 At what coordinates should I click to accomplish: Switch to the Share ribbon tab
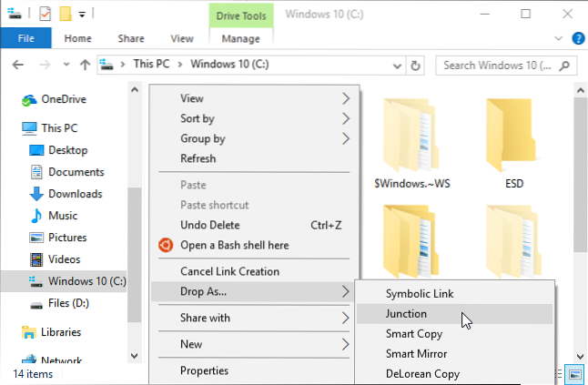131,38
